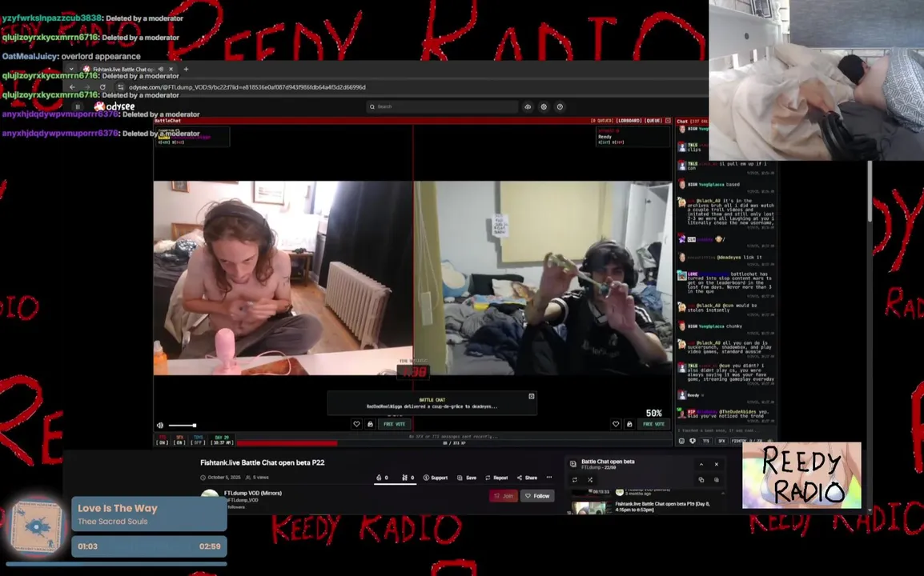Image resolution: width=924 pixels, height=576 pixels.
Task: Toggle the TOYS OFF switch
Action: point(199,441)
